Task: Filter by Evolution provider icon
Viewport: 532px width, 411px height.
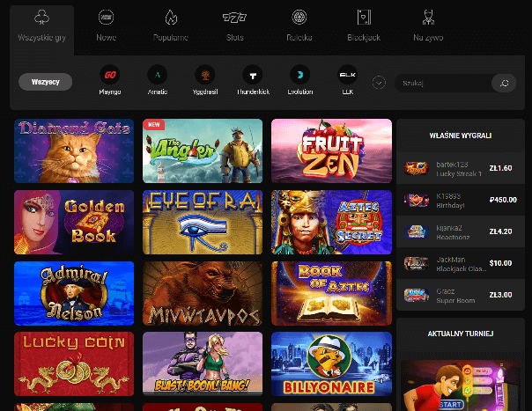Action: point(300,75)
